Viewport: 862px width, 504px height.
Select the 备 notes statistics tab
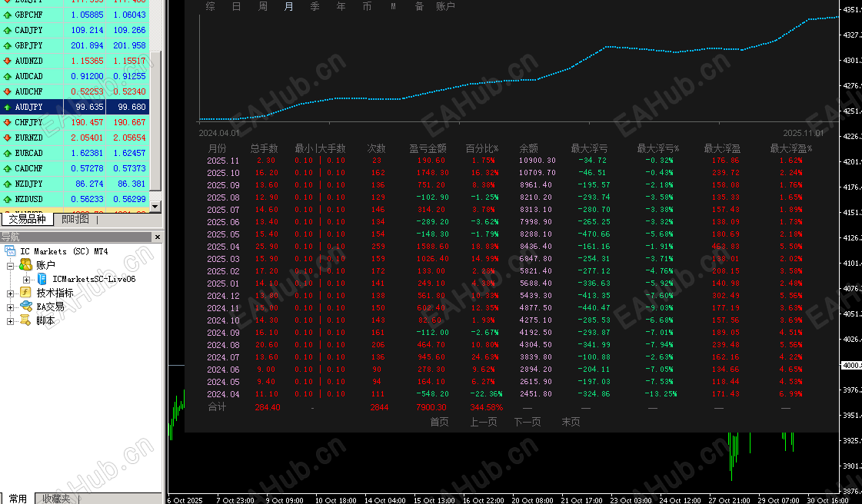(x=419, y=7)
